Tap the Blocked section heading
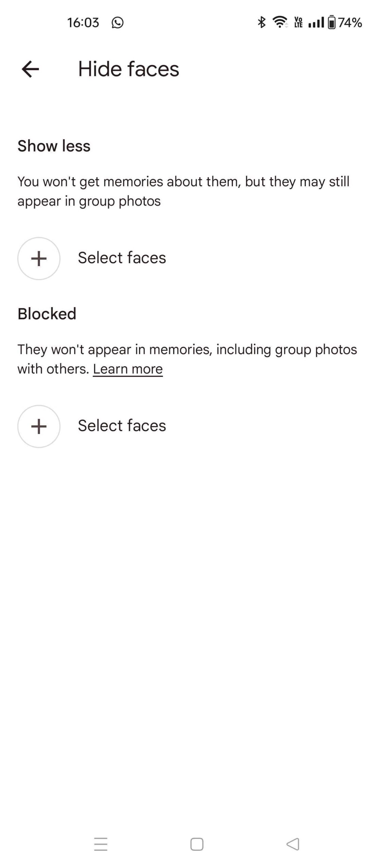The height and width of the screenshot is (868, 389). 47,314
